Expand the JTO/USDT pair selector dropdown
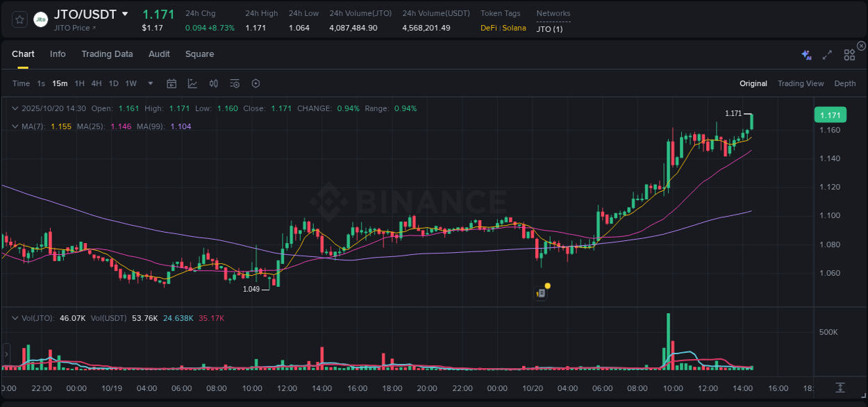868x407 pixels. pyautogui.click(x=125, y=13)
